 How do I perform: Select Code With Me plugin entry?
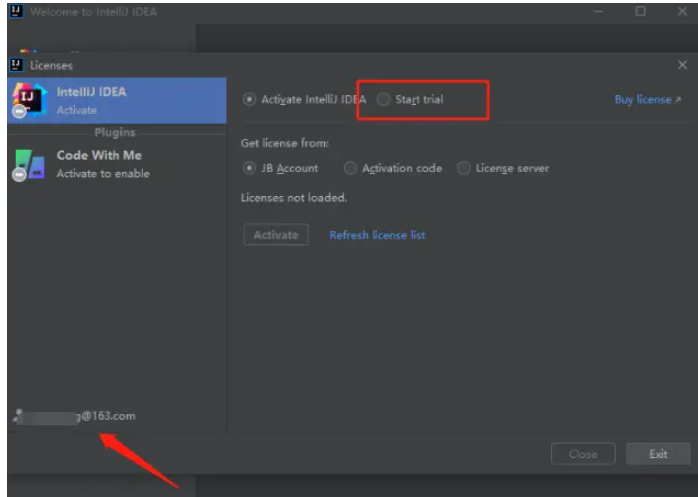point(117,164)
